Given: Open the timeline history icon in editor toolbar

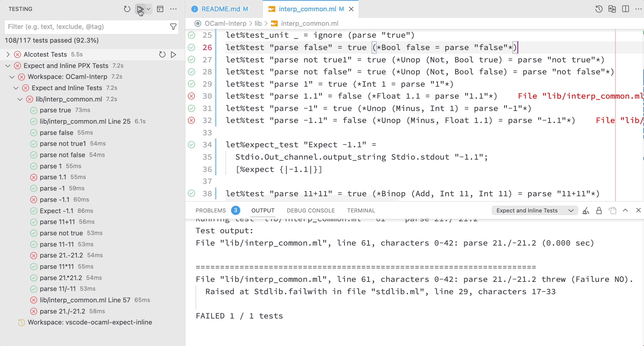Looking at the screenshot, I should tap(599, 9).
